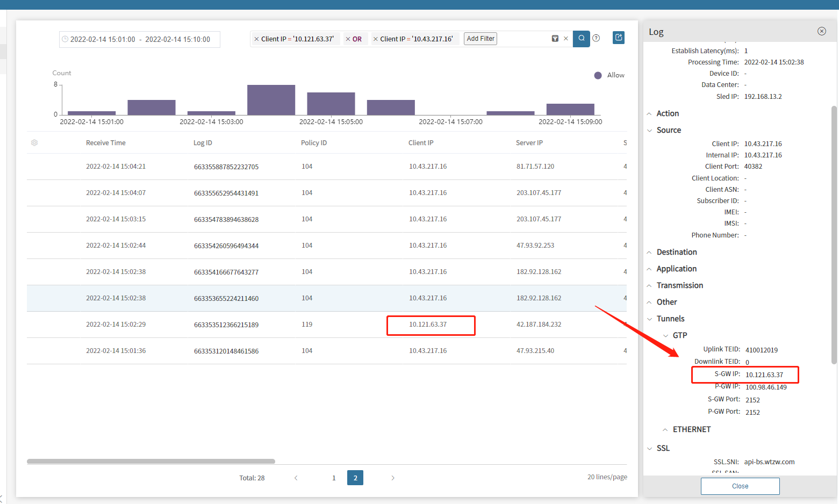Open table column settings gear
839x504 pixels.
click(x=34, y=143)
